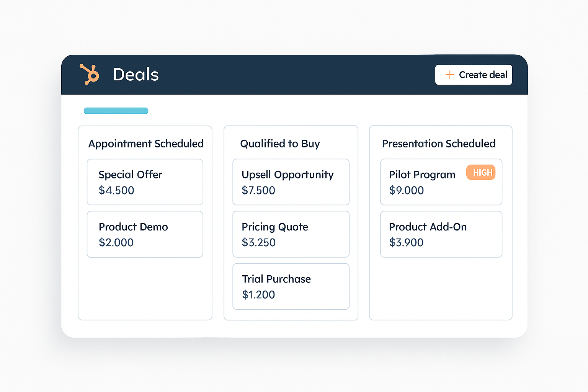Select the Appointment Scheduled column header
588x392 pixels.
point(146,144)
